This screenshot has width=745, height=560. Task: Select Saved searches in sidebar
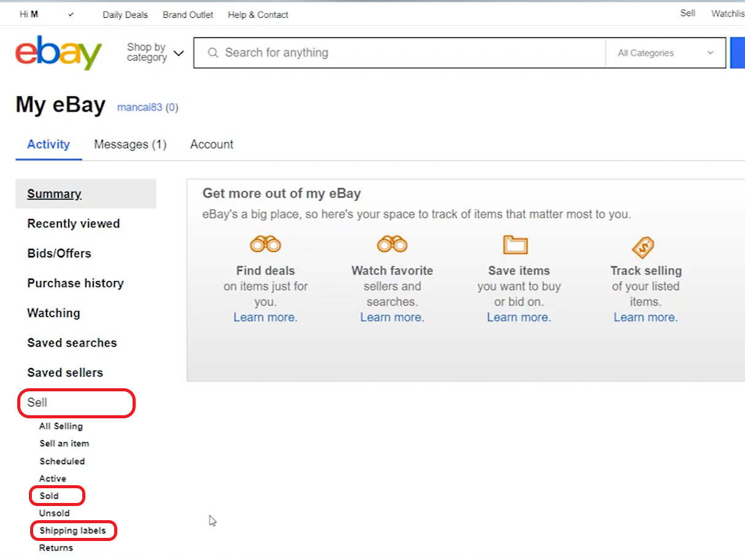72,343
